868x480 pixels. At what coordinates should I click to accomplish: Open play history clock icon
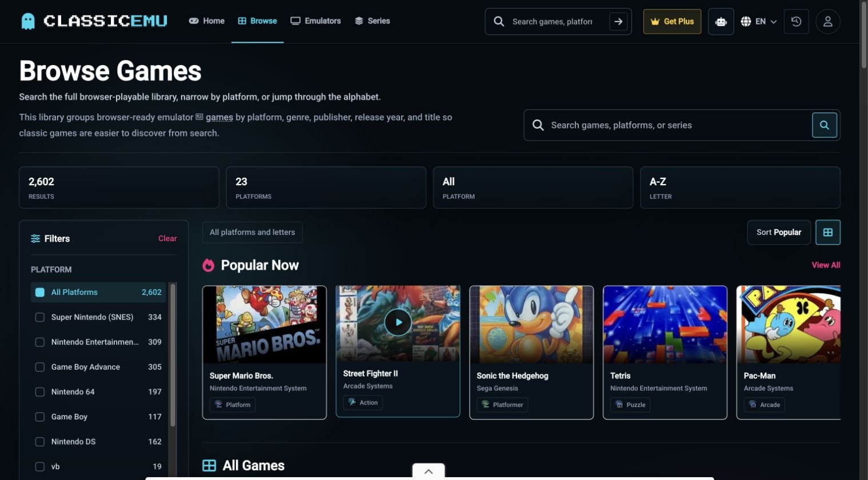tap(796, 22)
